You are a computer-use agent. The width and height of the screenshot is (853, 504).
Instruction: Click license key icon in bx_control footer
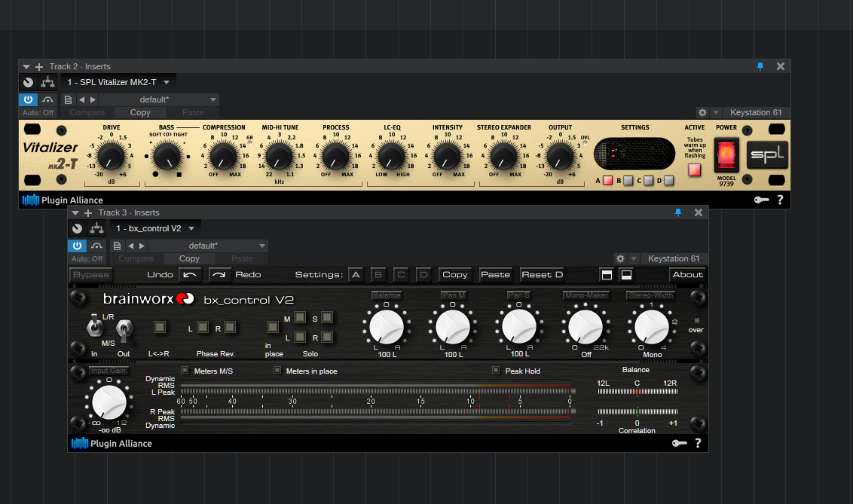[x=680, y=443]
